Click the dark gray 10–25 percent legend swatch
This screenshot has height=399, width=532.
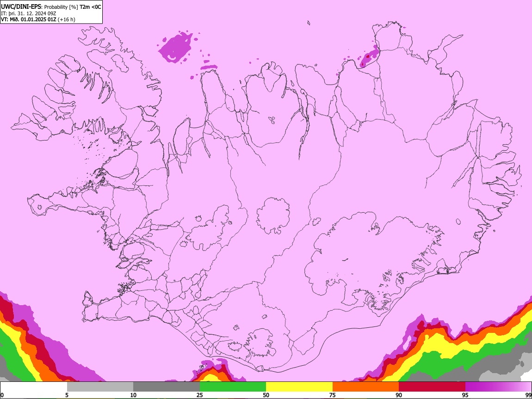coord(167,387)
